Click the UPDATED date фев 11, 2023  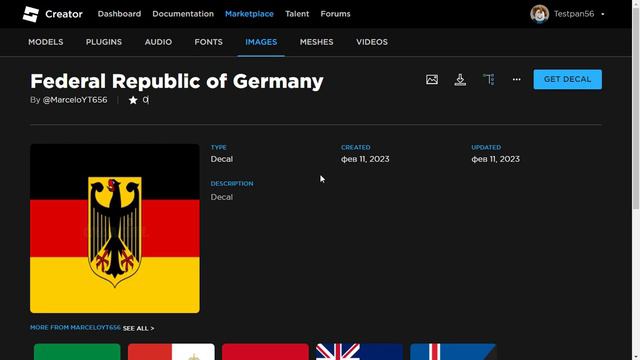click(x=496, y=159)
